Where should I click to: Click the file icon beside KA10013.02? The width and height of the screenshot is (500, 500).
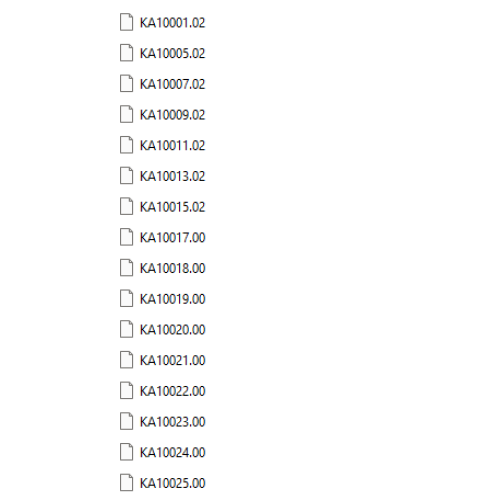126,176
